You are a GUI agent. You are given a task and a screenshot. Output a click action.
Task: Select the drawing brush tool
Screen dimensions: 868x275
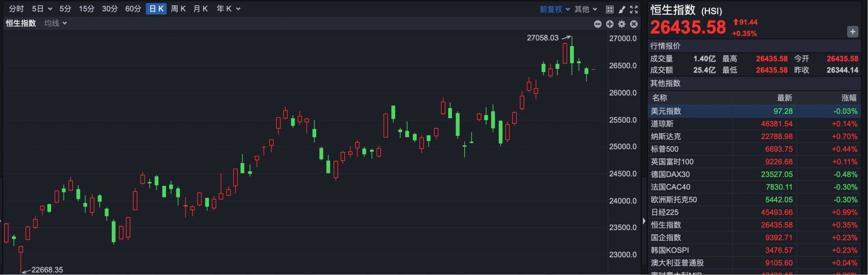click(x=622, y=9)
